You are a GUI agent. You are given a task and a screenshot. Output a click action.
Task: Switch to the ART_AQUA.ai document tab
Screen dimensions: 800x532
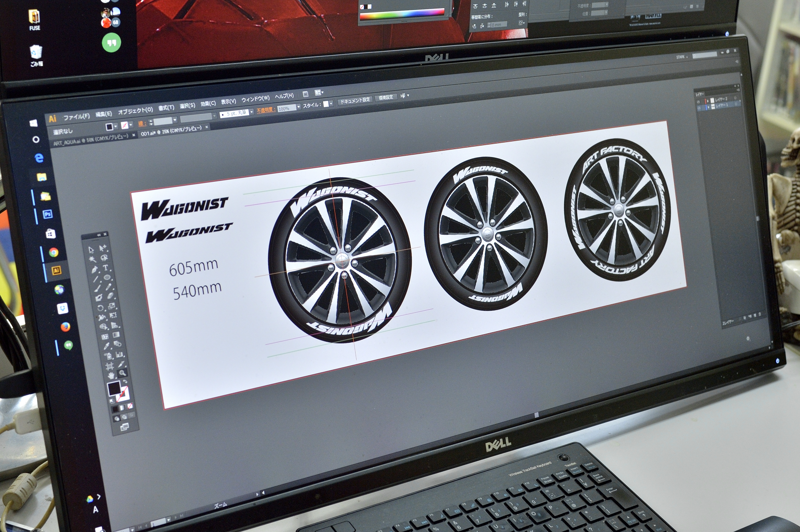tap(91, 139)
